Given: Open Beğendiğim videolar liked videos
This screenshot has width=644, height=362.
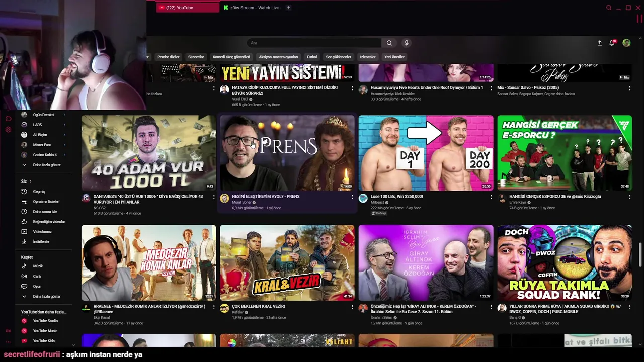Looking at the screenshot, I should (x=43, y=222).
